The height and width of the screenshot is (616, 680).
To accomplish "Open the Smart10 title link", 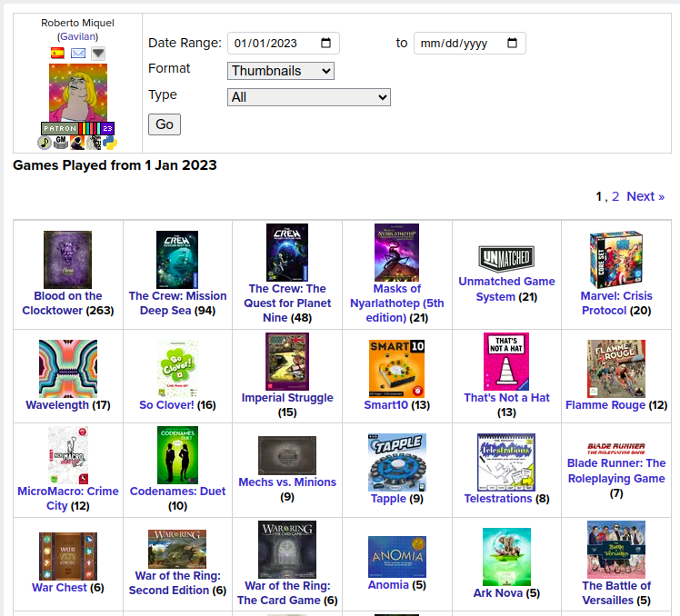I will [386, 405].
